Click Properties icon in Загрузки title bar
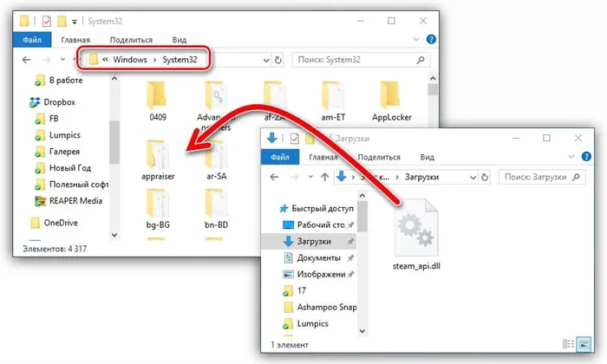 pos(294,138)
